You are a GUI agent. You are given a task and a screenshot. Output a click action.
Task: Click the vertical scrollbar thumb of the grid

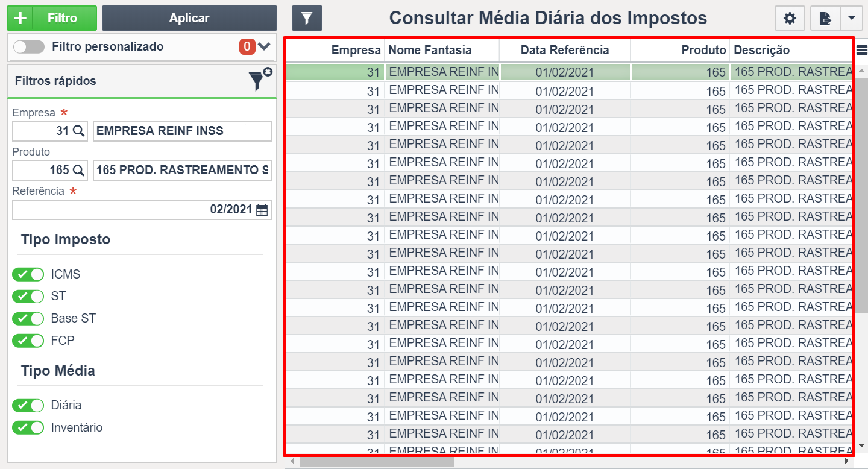coord(862,196)
